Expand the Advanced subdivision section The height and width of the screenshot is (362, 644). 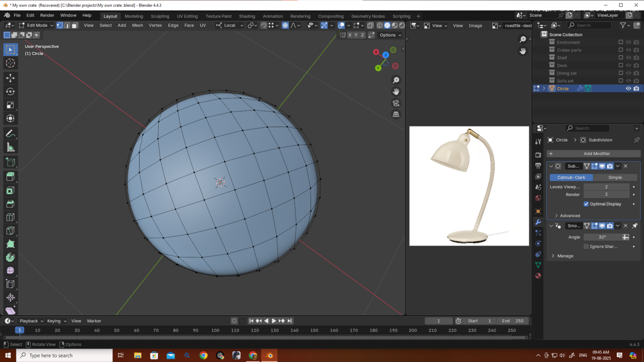click(x=556, y=216)
